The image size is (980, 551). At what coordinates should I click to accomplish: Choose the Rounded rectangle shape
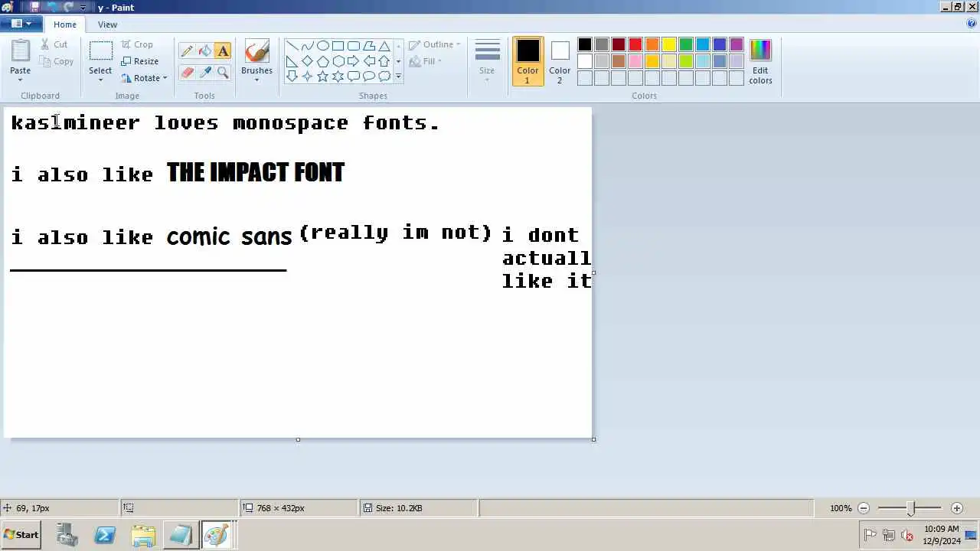[x=353, y=46]
